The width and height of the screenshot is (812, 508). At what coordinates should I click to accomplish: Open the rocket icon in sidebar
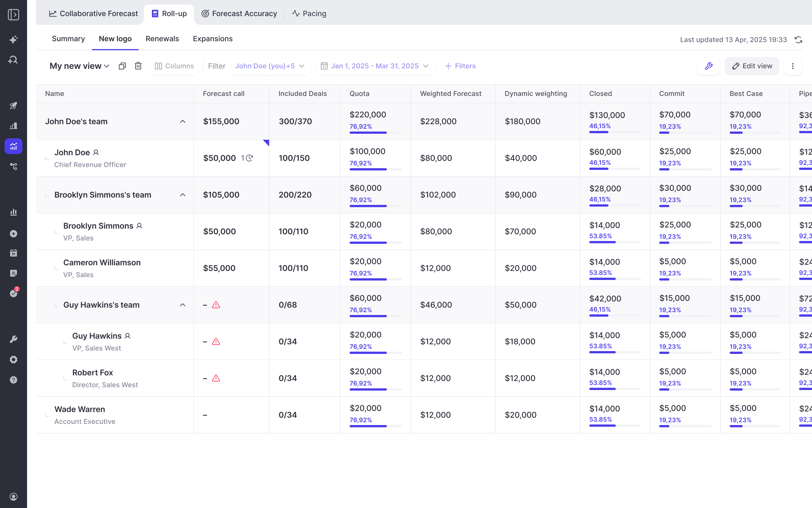pyautogui.click(x=14, y=106)
